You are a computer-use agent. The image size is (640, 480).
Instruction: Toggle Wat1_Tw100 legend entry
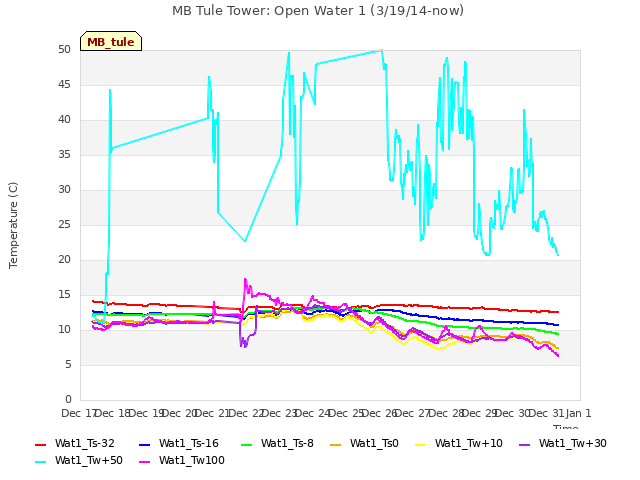(x=182, y=460)
